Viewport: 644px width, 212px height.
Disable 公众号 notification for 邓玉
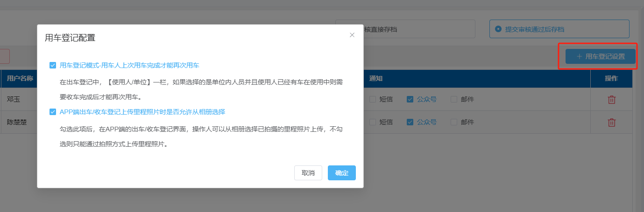(410, 99)
